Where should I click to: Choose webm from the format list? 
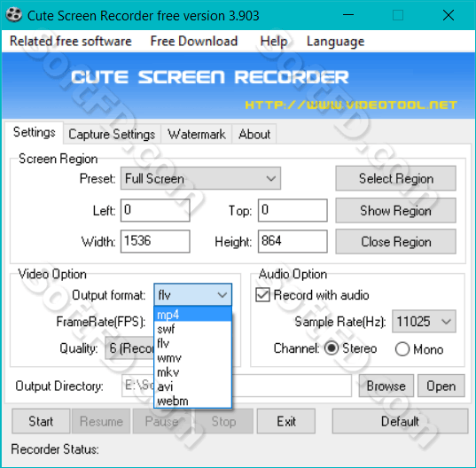pos(192,401)
